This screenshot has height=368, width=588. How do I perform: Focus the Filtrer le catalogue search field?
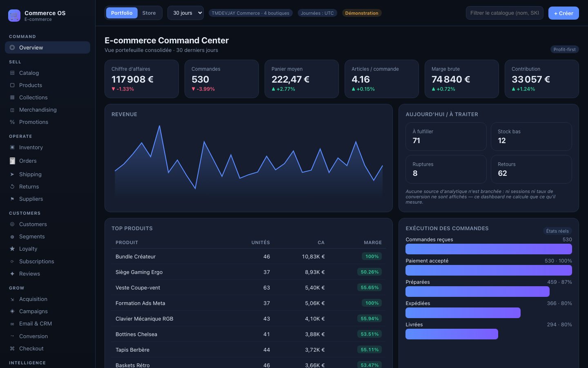point(505,13)
